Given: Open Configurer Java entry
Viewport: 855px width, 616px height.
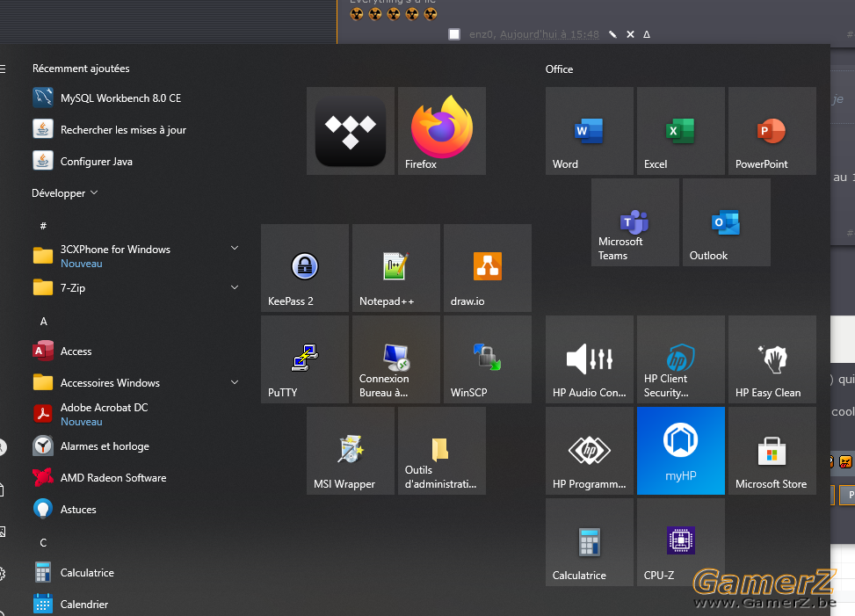Looking at the screenshot, I should coord(136,162).
